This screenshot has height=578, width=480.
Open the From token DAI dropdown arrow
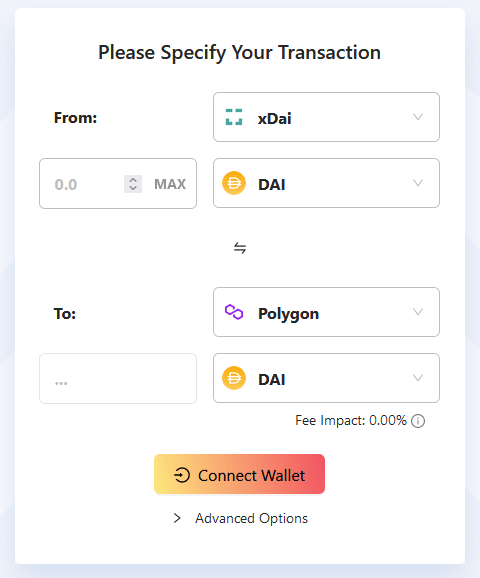tap(418, 183)
